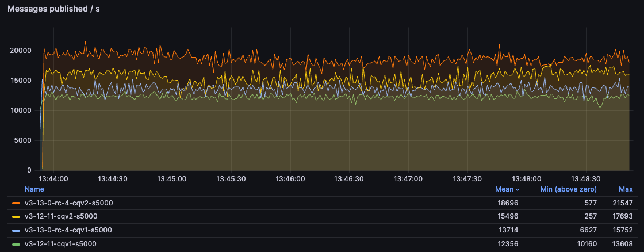This screenshot has height=252, width=644.
Task: Sort legend by the Mean column header
Action: tap(504, 189)
